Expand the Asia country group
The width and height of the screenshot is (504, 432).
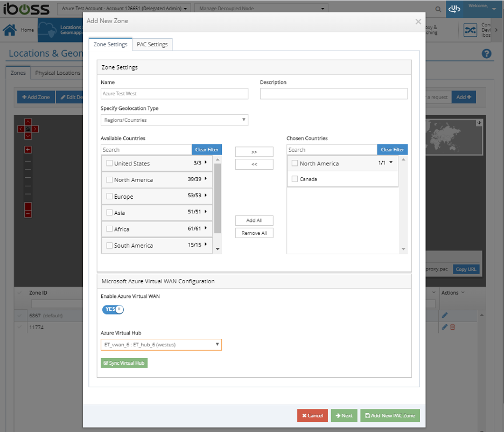coord(205,212)
